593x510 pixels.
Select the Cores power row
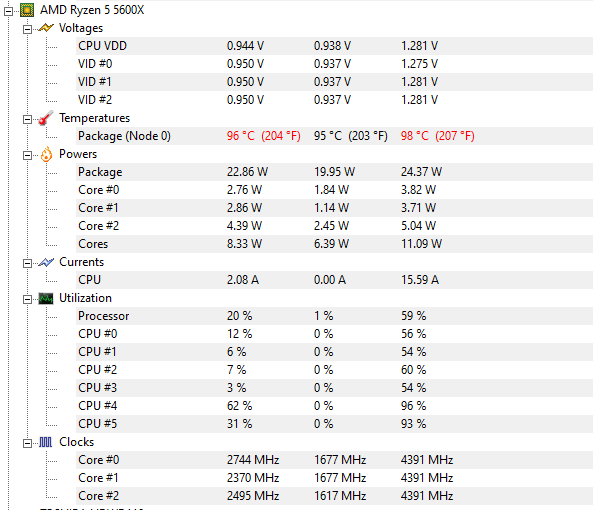pyautogui.click(x=334, y=244)
